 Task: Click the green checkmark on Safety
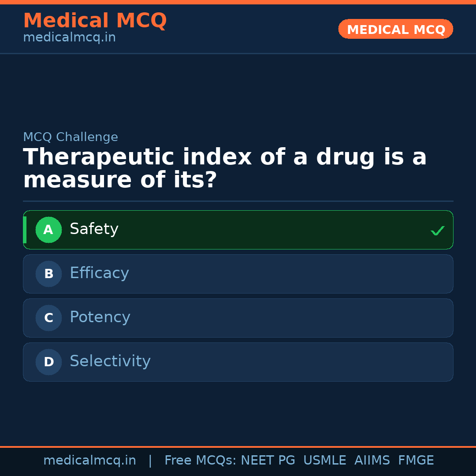pos(437,231)
